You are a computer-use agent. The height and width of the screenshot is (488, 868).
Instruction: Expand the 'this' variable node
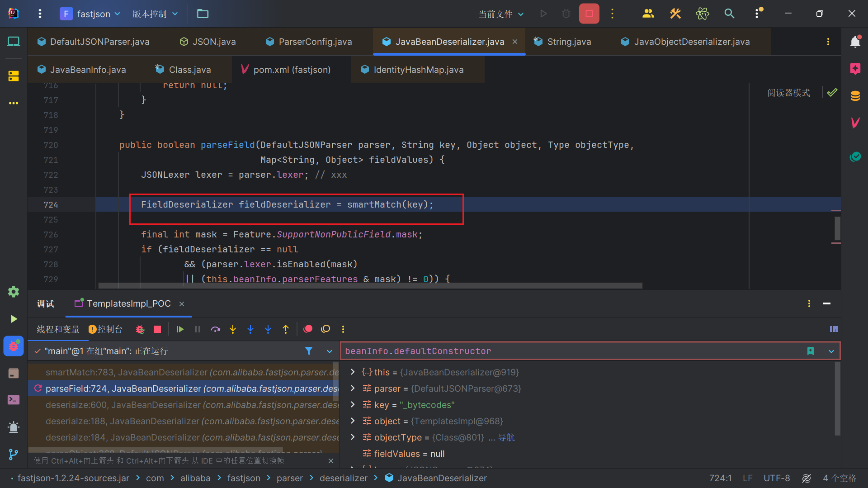pos(353,372)
